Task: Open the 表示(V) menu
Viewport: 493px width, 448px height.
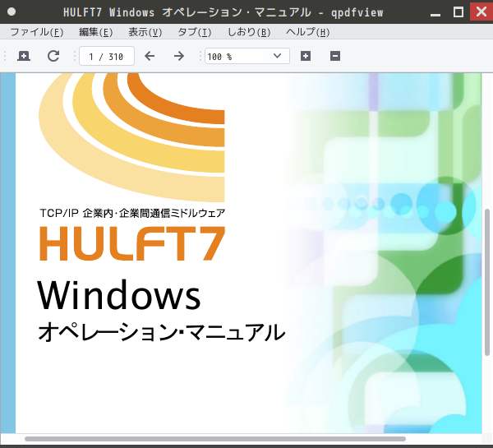Action: [145, 32]
